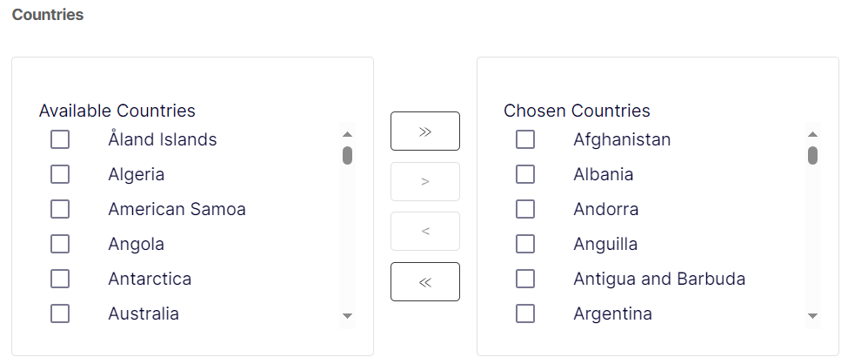Click the Available Countries scrollbar thumb

pyautogui.click(x=348, y=156)
